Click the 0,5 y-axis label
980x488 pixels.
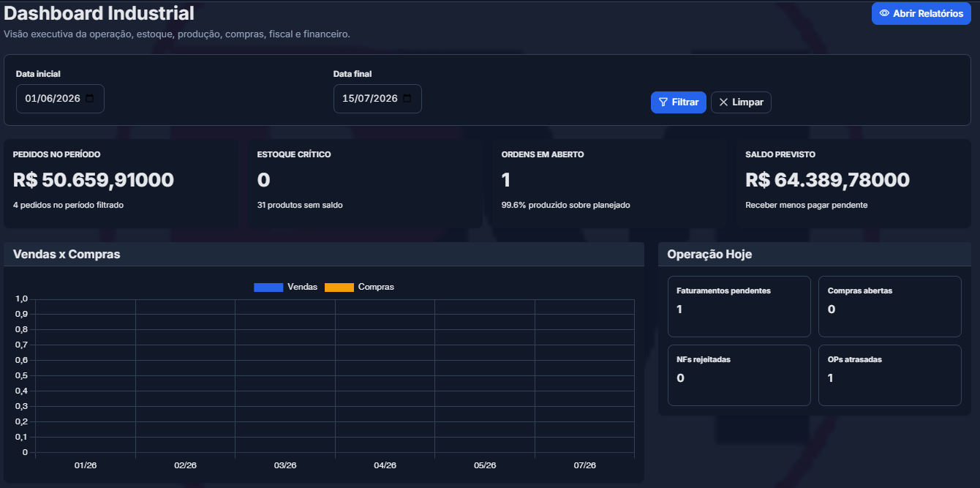(x=21, y=375)
